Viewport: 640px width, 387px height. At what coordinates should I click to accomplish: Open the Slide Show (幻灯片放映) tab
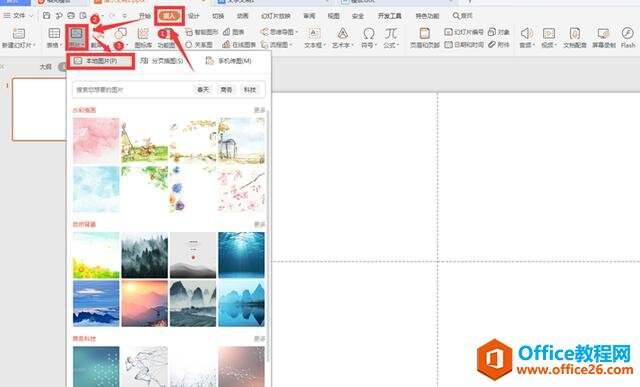(276, 16)
